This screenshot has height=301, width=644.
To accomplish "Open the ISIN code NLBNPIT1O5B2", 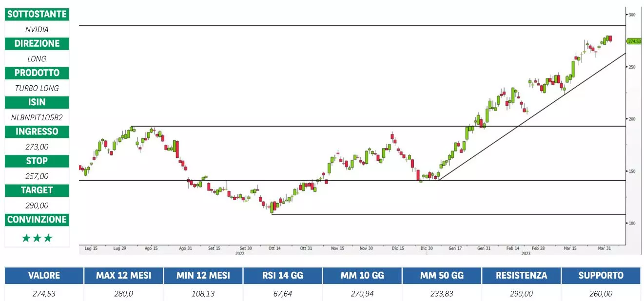I will 37,117.
